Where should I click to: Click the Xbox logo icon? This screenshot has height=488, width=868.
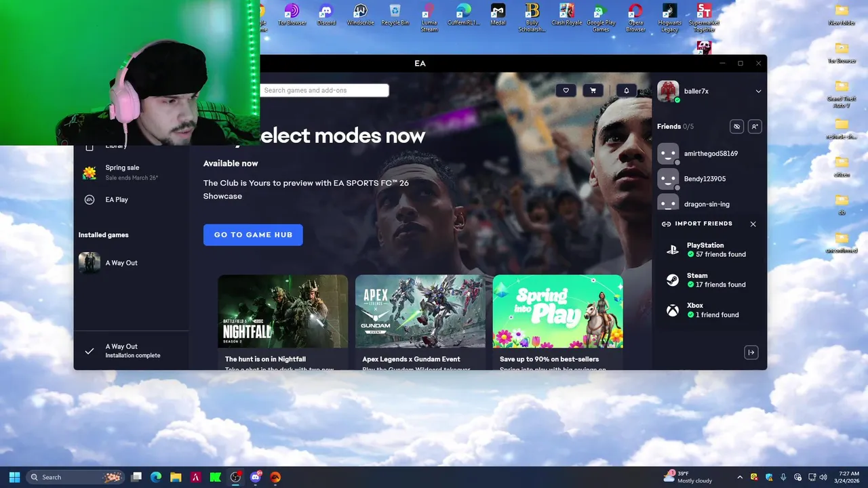coord(672,310)
